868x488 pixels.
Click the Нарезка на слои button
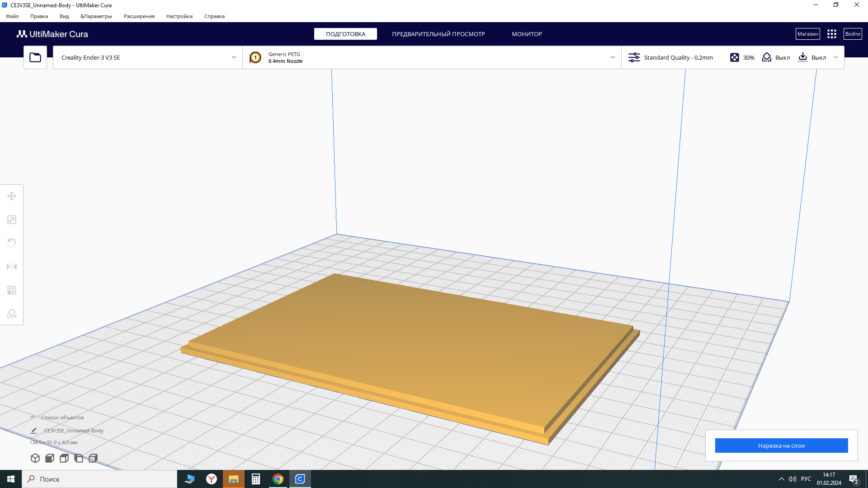click(781, 446)
